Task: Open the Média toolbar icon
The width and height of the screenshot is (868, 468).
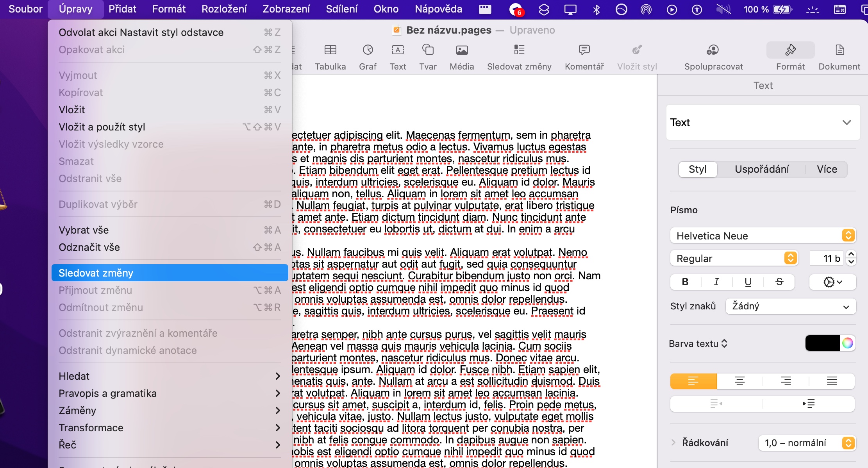Action: (462, 50)
